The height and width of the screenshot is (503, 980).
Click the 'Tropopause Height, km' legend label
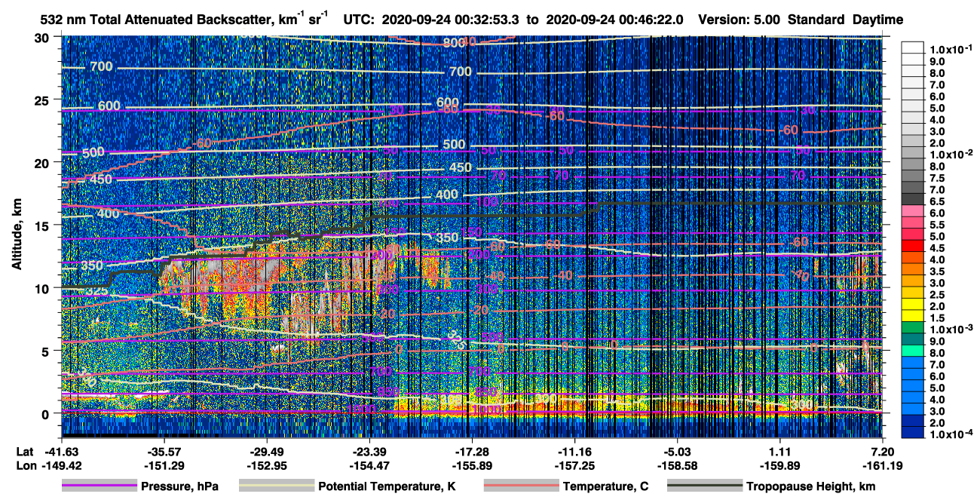point(810,486)
